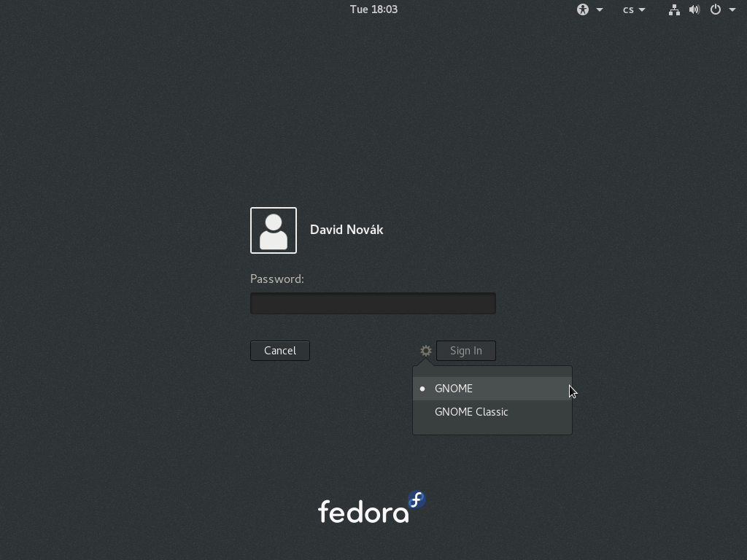747x560 pixels.
Task: Expand the accessibility dropdown arrow
Action: pos(600,10)
